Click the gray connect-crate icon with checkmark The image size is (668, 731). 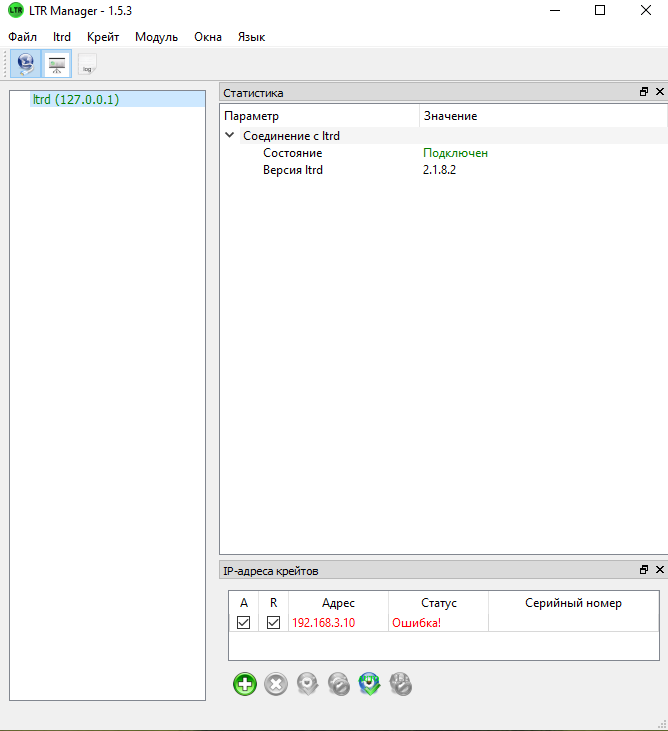(x=307, y=684)
